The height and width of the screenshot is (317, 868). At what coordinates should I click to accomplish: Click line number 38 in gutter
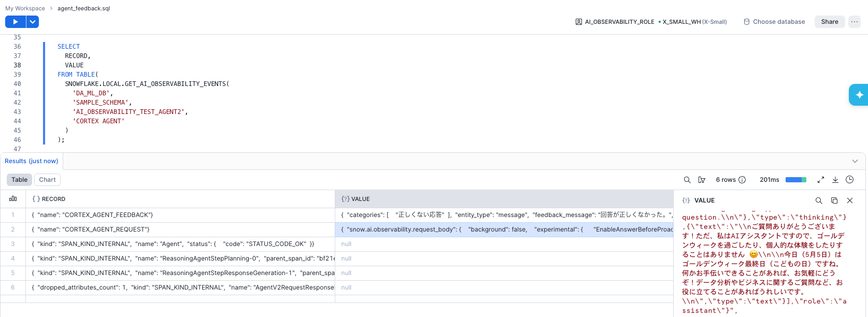pos(17,65)
